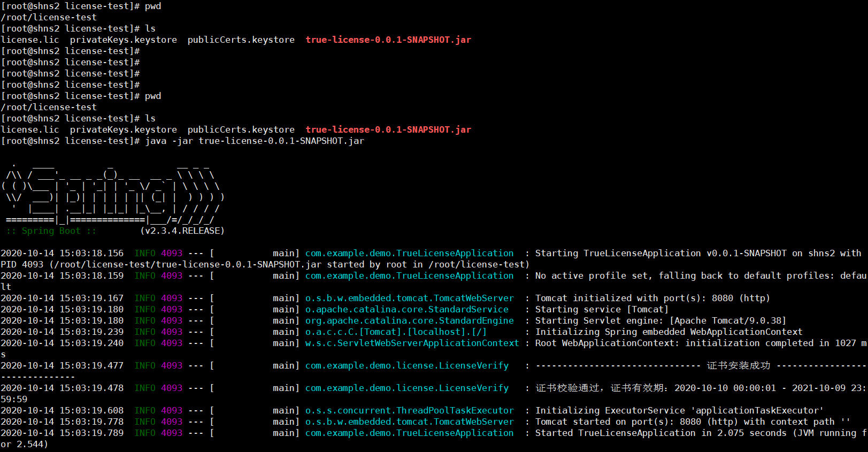Click the license start date '2020-10-10 00:00:01'
868x452 pixels.
point(725,388)
